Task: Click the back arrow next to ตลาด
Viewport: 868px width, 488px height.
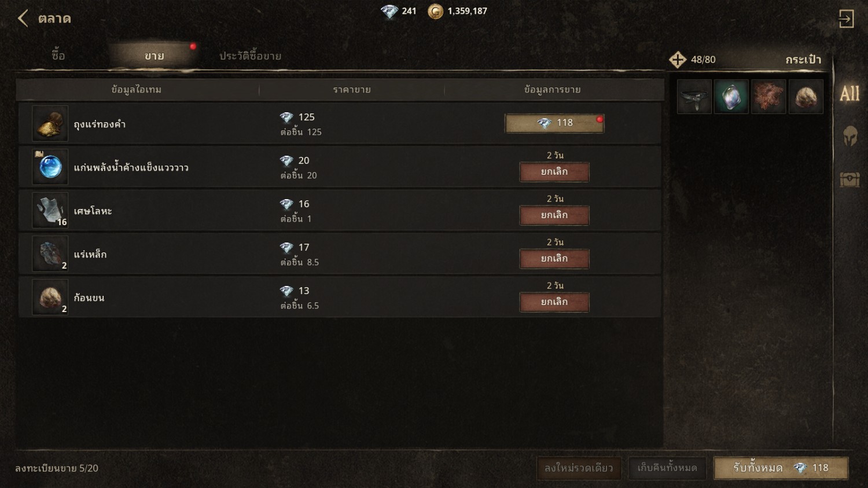Action: (x=23, y=19)
